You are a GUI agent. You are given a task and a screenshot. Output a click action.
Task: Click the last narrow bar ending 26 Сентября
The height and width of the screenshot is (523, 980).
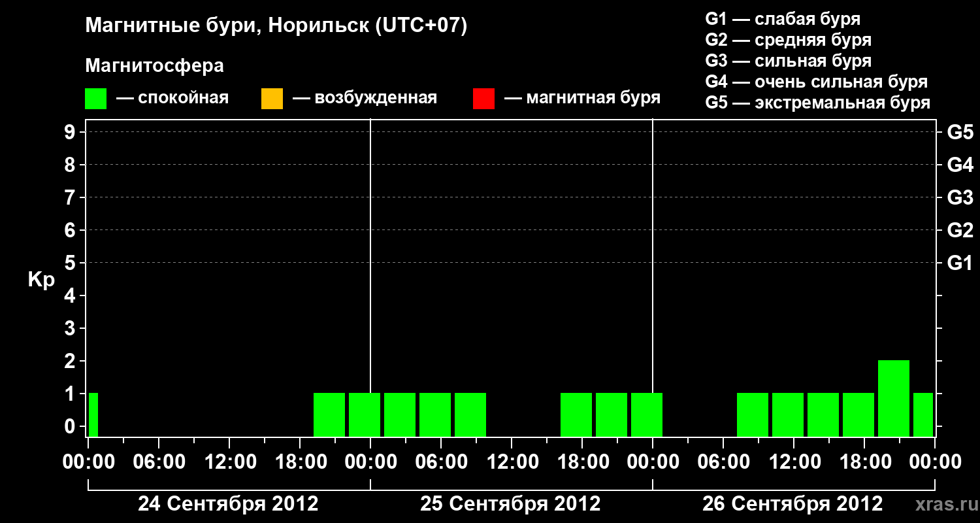coord(923,414)
